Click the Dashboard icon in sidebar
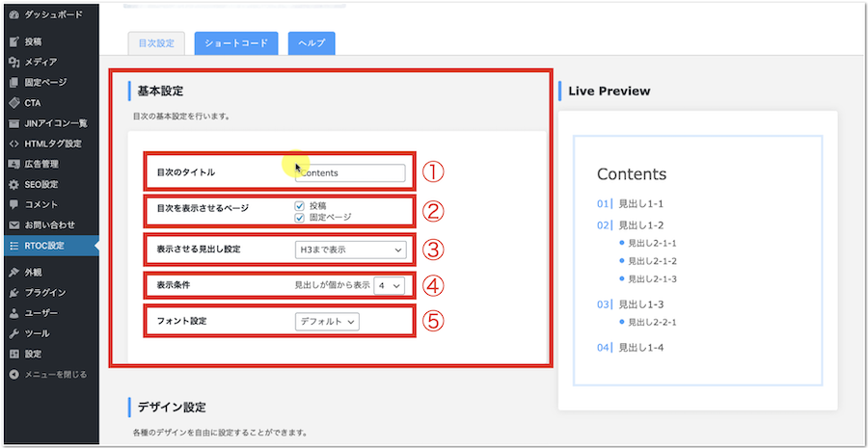This screenshot has width=868, height=448. click(14, 15)
